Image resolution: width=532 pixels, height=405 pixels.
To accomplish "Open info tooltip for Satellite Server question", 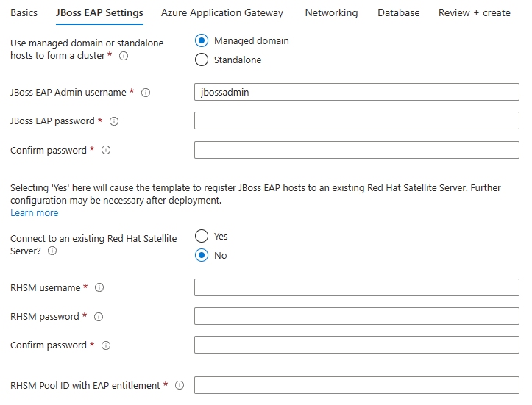I will coord(52,251).
